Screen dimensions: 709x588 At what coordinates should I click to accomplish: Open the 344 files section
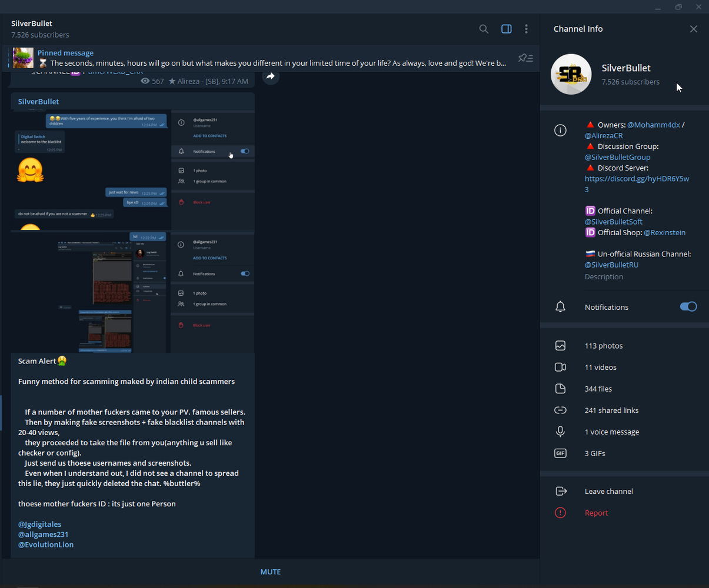click(x=624, y=389)
